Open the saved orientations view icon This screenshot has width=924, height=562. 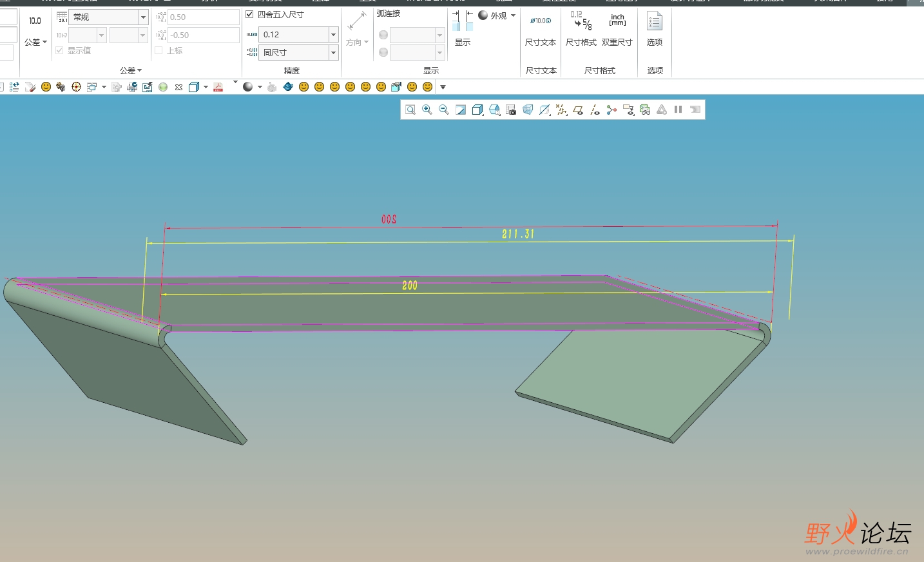[x=494, y=110]
